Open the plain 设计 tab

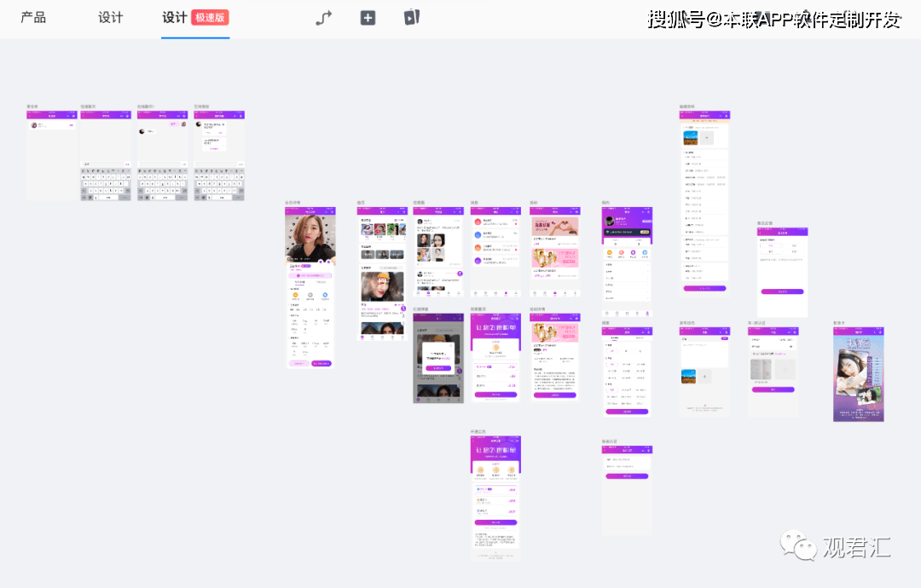point(110,18)
